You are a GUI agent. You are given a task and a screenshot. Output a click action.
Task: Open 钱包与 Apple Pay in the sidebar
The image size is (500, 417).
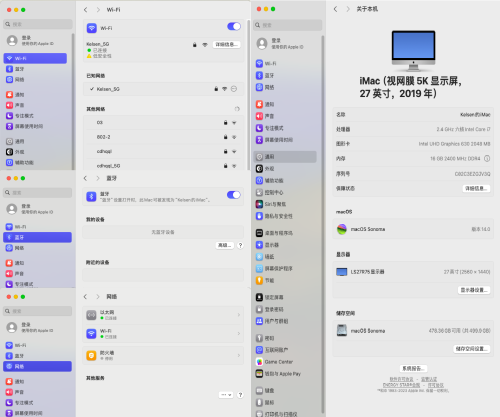click(278, 374)
